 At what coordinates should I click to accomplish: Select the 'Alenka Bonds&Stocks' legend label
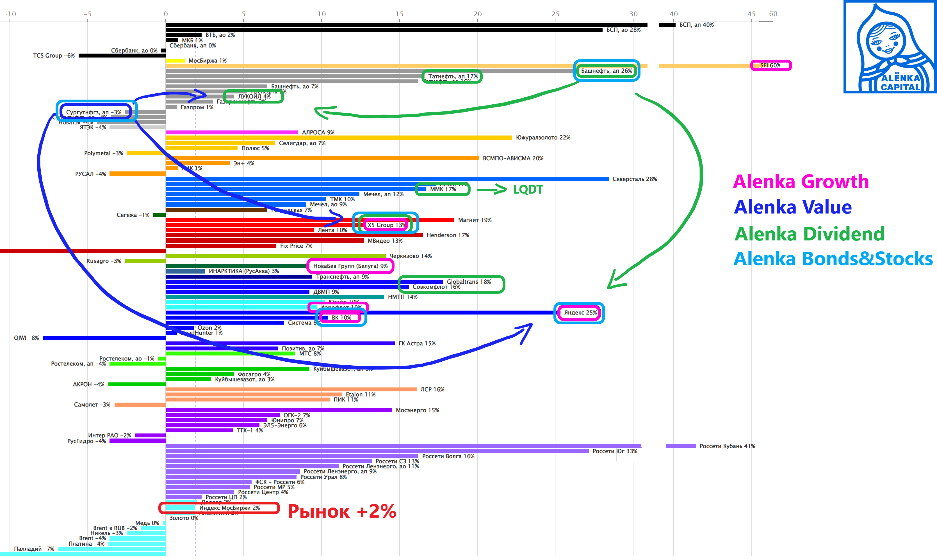tap(833, 259)
